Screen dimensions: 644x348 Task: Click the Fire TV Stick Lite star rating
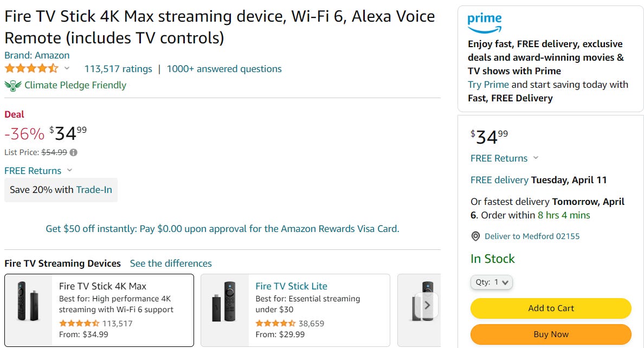(x=275, y=323)
